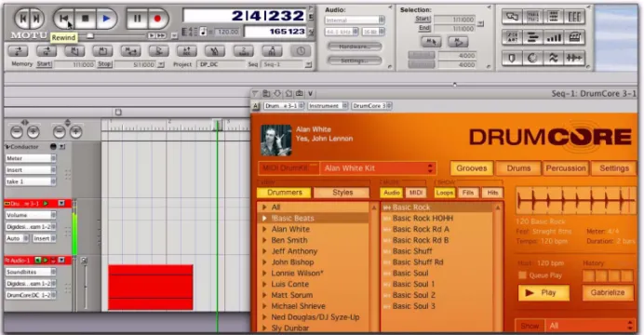
Task: Click the Rewind transport button
Action: 63,19
